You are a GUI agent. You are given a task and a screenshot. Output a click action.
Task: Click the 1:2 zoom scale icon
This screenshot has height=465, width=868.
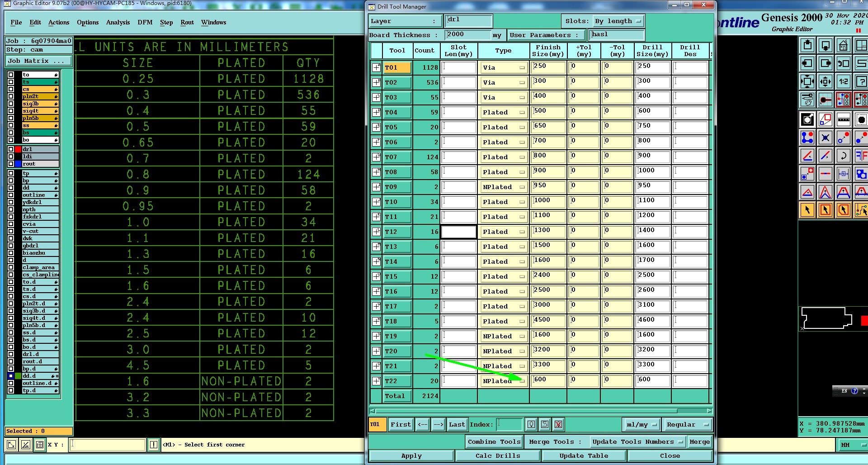coord(844,81)
